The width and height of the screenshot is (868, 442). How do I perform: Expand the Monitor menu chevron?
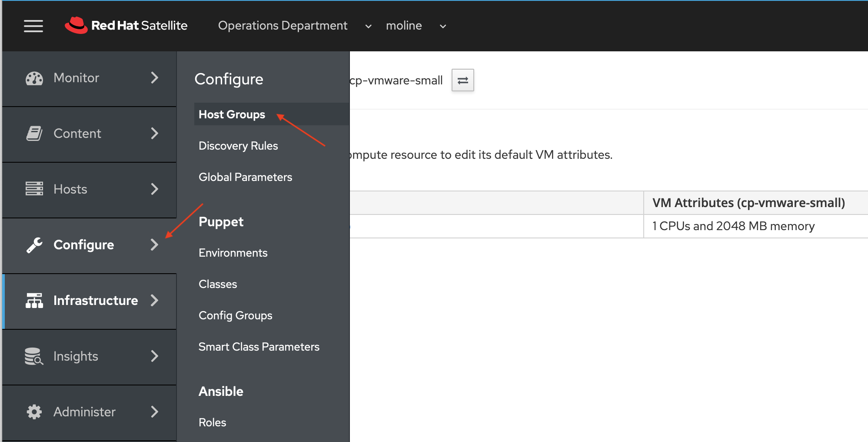tap(154, 78)
